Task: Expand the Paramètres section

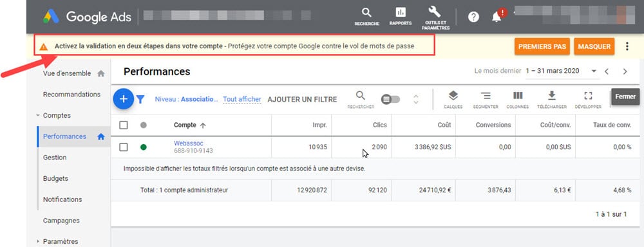Action: pos(38,242)
